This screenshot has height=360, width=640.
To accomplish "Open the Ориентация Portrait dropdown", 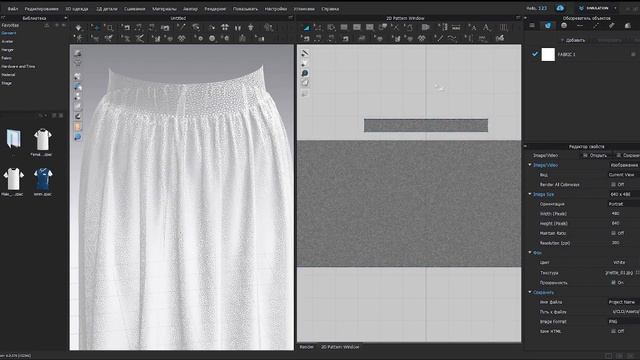I will (x=624, y=204).
